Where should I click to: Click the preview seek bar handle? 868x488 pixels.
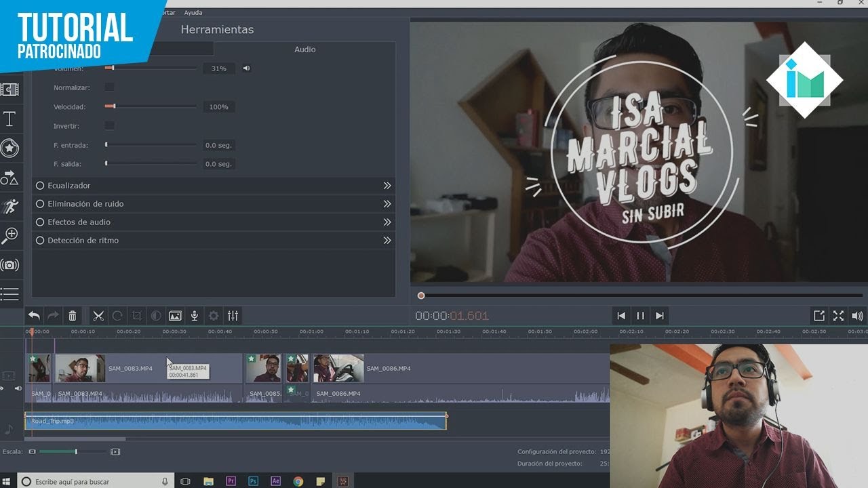[421, 296]
